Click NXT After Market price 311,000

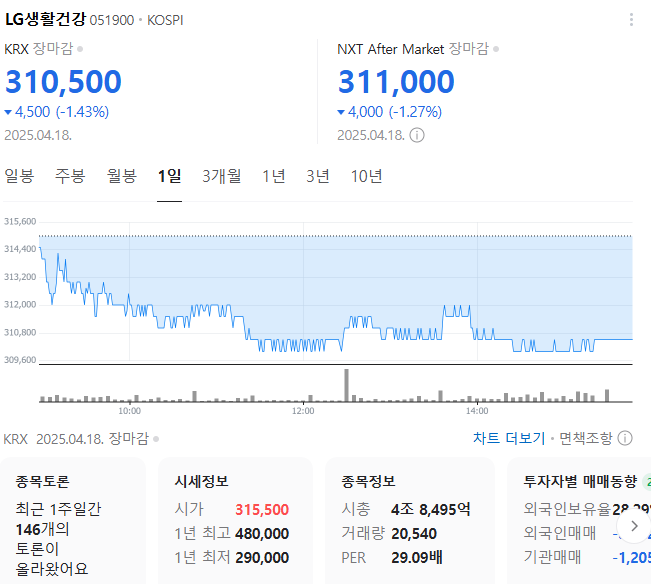pos(396,81)
